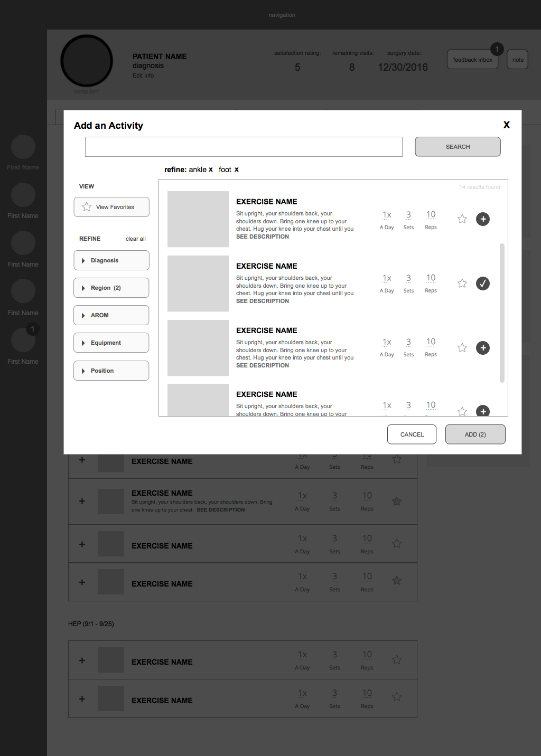
Task: Edit first exercise Sets value
Action: click(x=408, y=215)
